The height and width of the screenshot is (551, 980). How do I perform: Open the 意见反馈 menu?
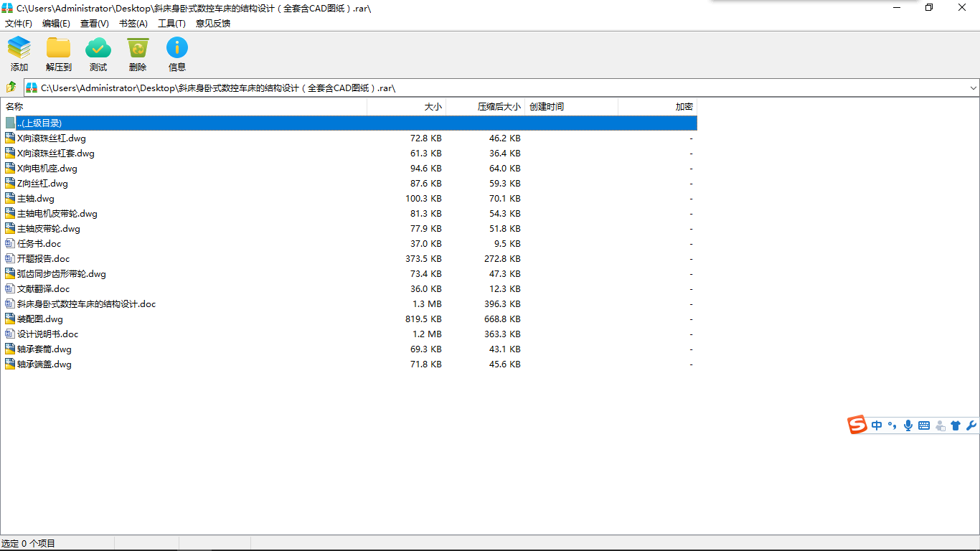click(x=213, y=23)
